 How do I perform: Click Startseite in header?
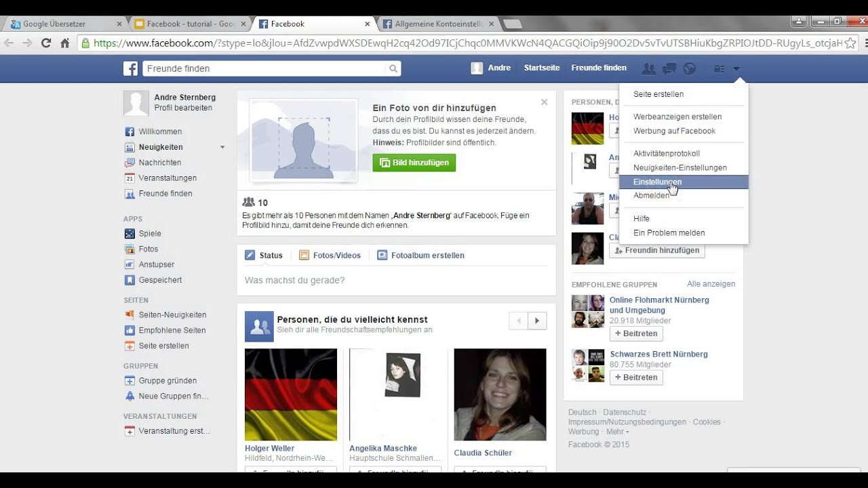point(542,68)
